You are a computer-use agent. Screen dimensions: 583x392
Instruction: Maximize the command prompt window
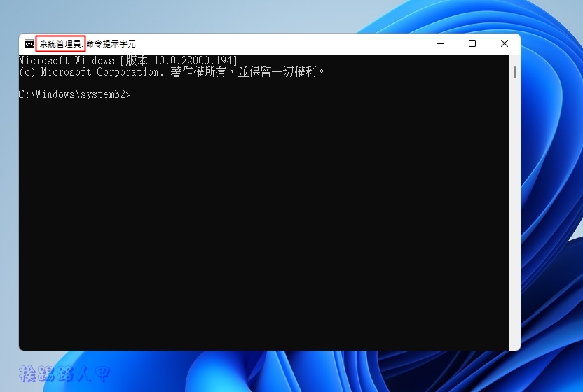coord(472,43)
